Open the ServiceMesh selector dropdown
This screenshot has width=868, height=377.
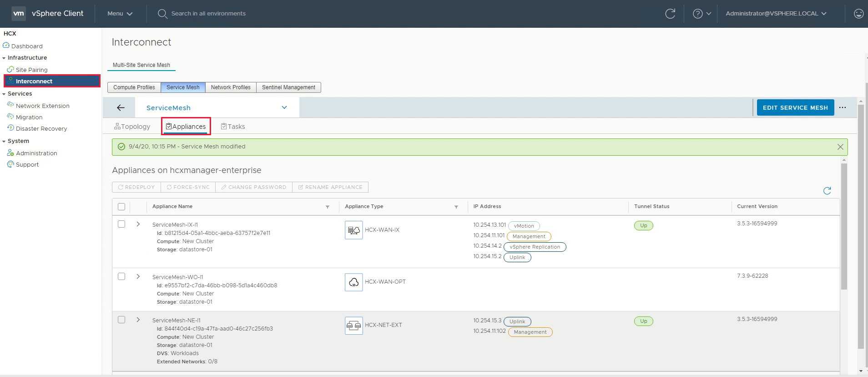coord(284,108)
